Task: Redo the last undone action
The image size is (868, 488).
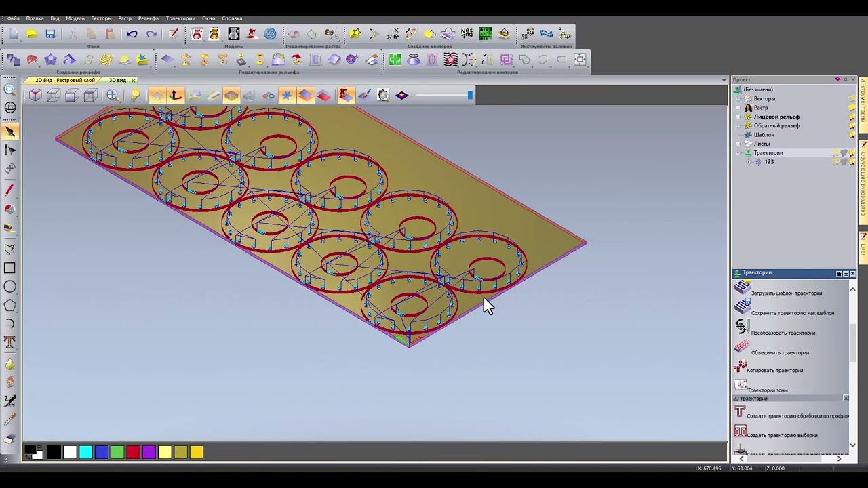Action: [x=151, y=34]
